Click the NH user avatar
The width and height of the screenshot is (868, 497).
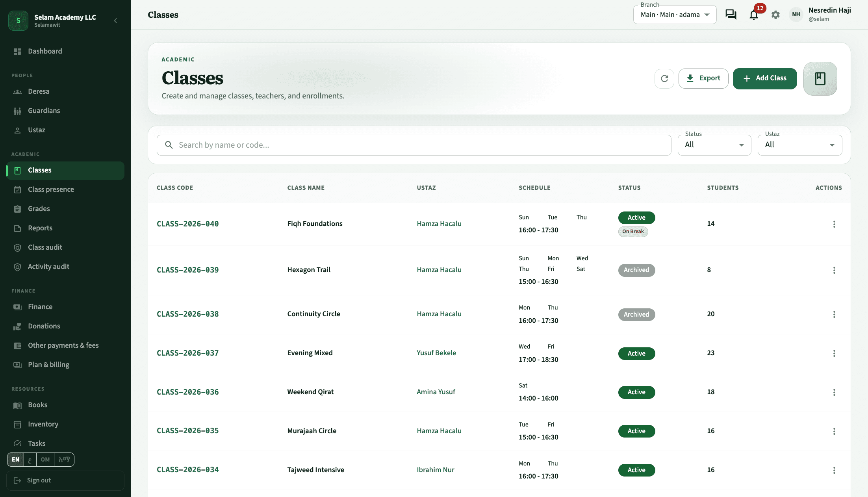[796, 15]
